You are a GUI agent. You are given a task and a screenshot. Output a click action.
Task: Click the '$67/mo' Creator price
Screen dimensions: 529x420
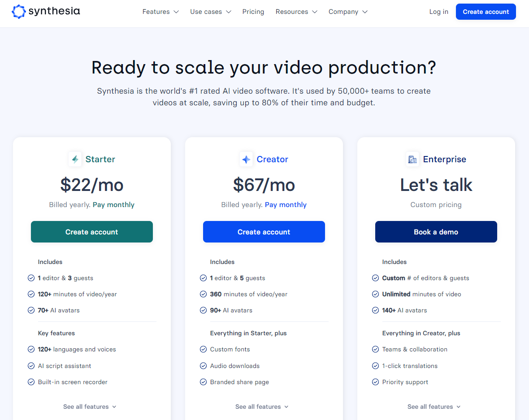264,185
